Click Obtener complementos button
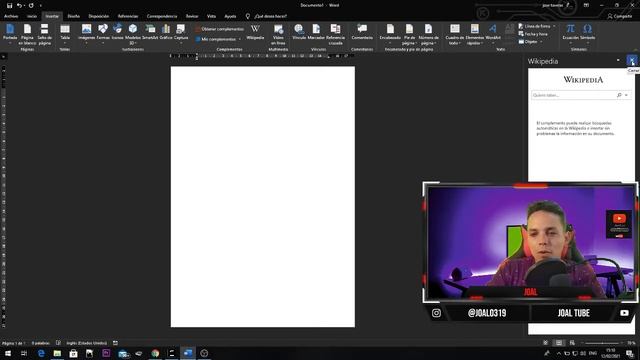The height and width of the screenshot is (360, 640). (x=219, y=29)
